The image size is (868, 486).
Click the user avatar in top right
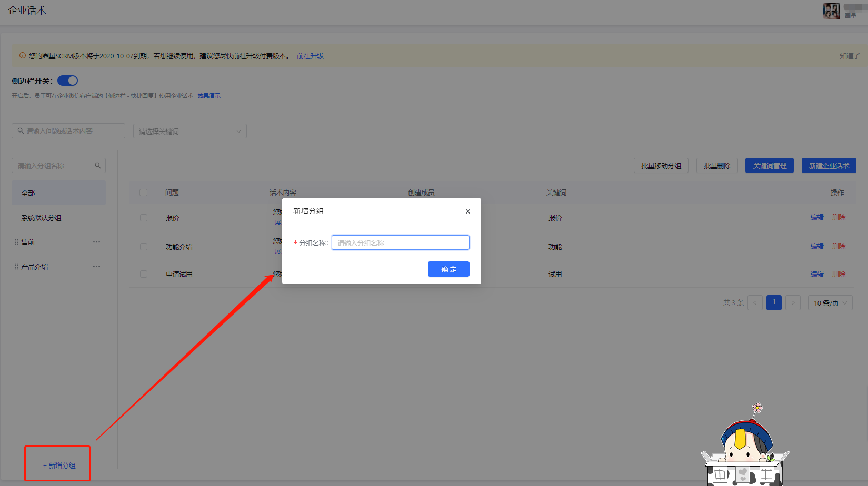point(831,11)
